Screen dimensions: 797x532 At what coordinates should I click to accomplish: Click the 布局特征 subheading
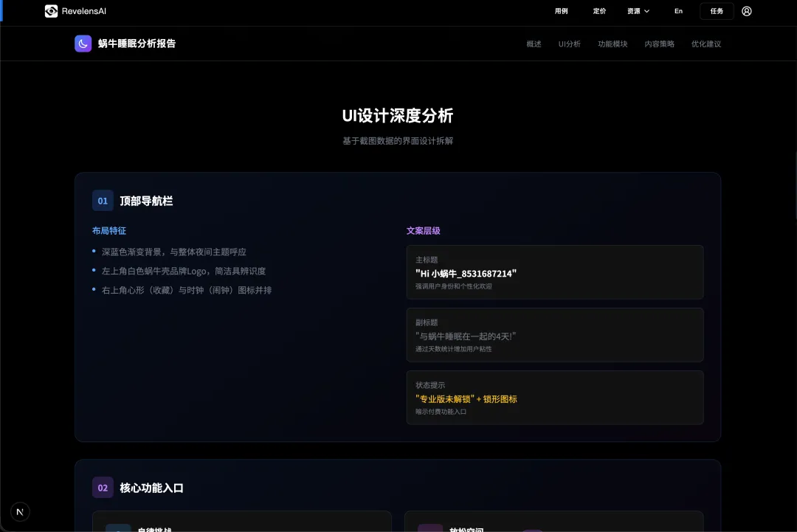point(108,231)
